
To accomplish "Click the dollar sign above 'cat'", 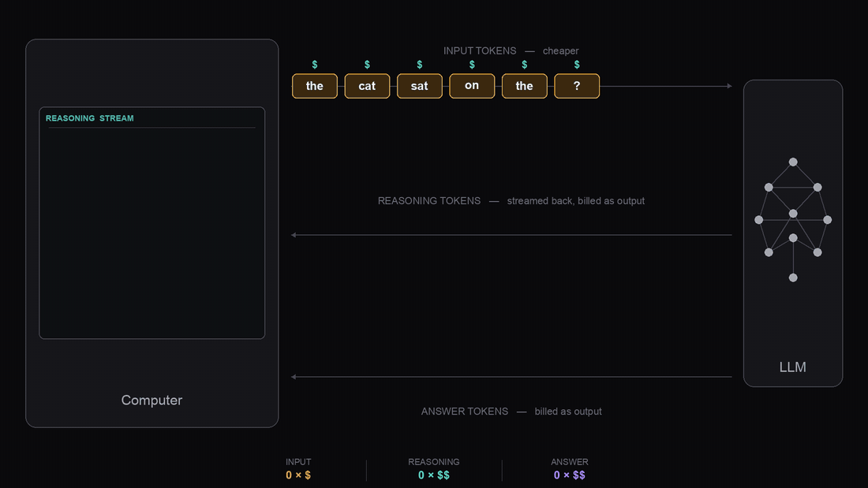I will tap(367, 65).
